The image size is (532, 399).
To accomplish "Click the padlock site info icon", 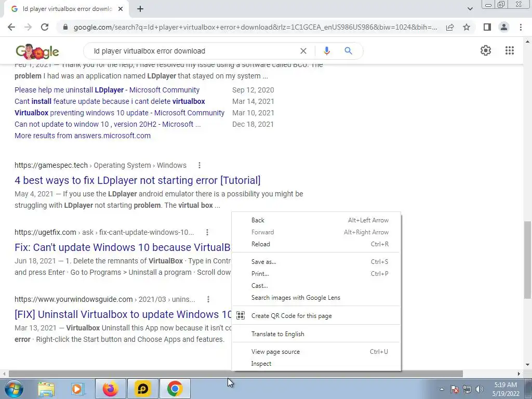I will click(x=65, y=27).
